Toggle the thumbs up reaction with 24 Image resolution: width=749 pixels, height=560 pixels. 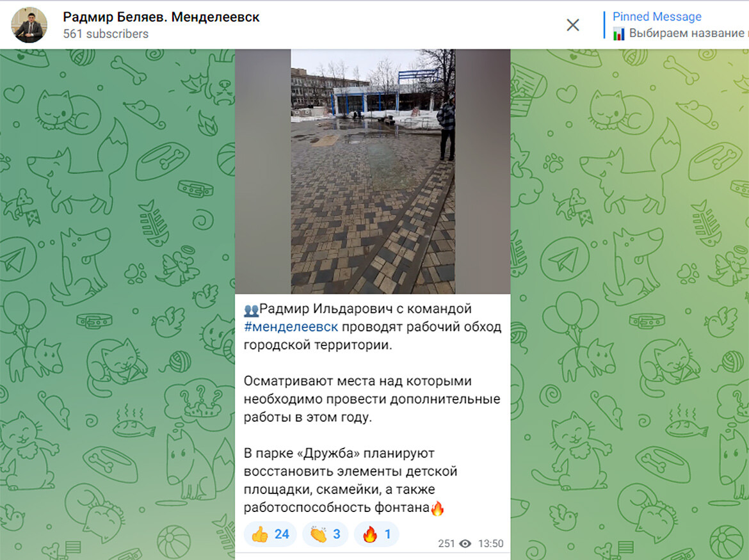tap(270, 534)
